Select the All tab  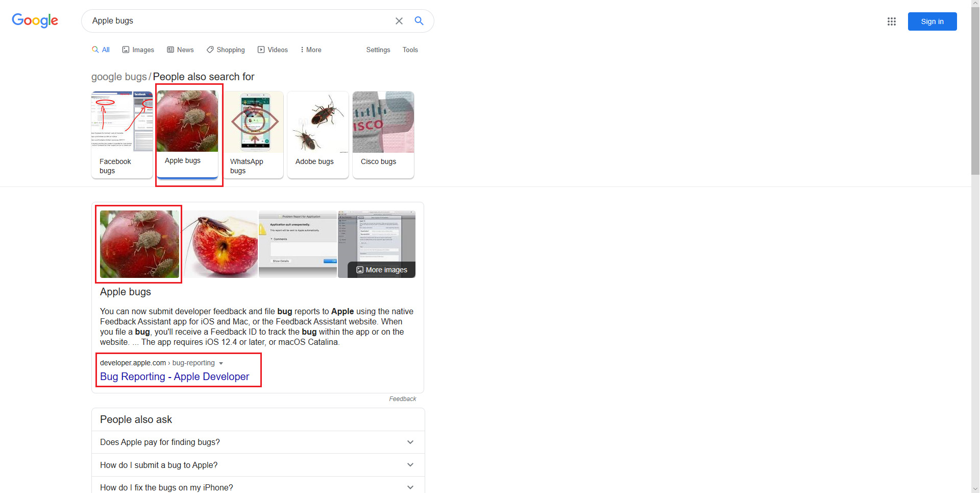(101, 50)
